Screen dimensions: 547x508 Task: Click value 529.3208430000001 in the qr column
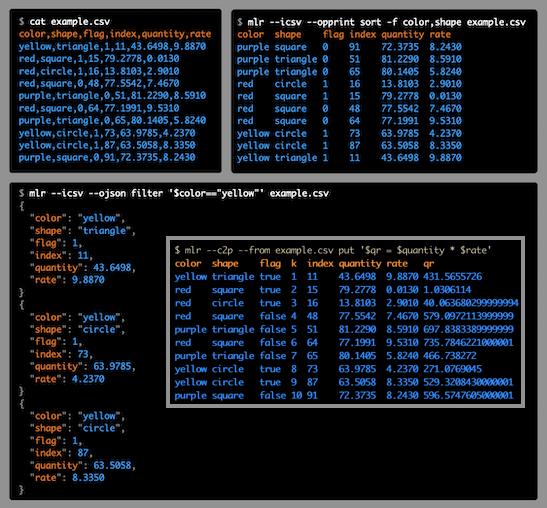pos(469,382)
